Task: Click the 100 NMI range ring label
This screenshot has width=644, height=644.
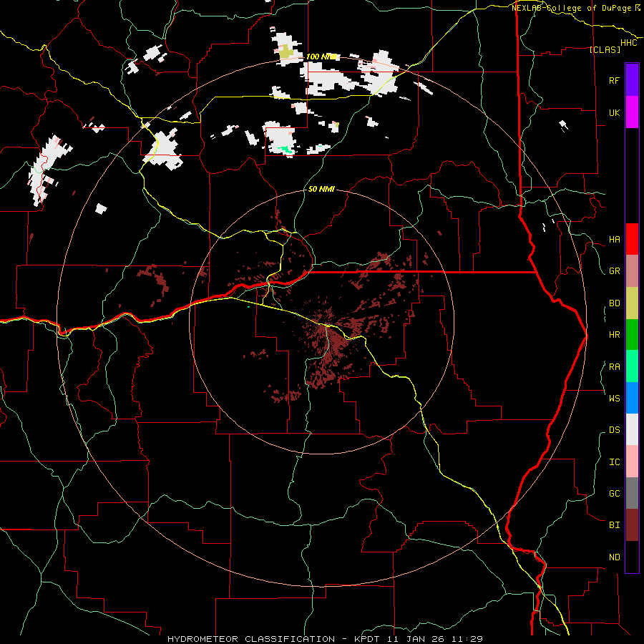Action: (321, 57)
